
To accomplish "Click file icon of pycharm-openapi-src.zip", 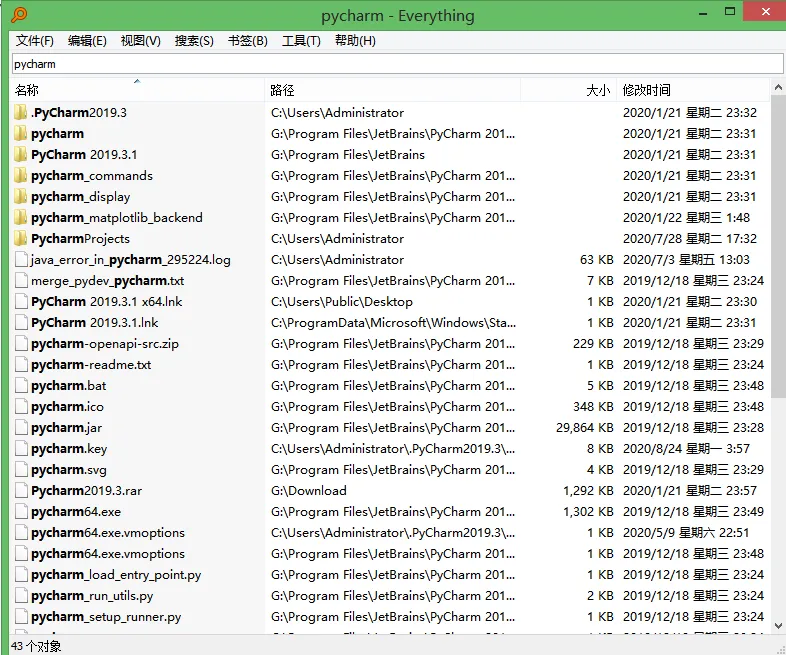I will coord(21,344).
